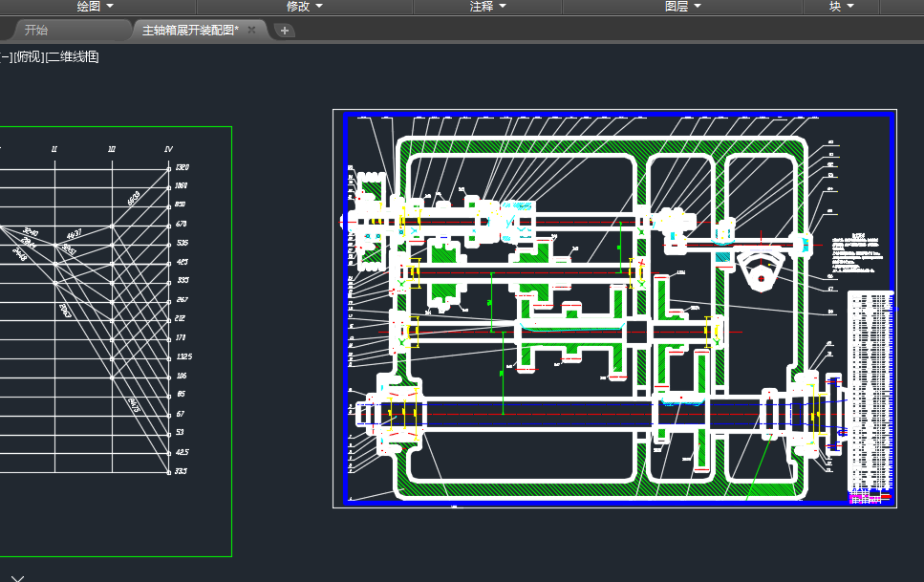This screenshot has height=582, width=924.
Task: Select the 67 speed label text
Action: pyautogui.click(x=181, y=414)
